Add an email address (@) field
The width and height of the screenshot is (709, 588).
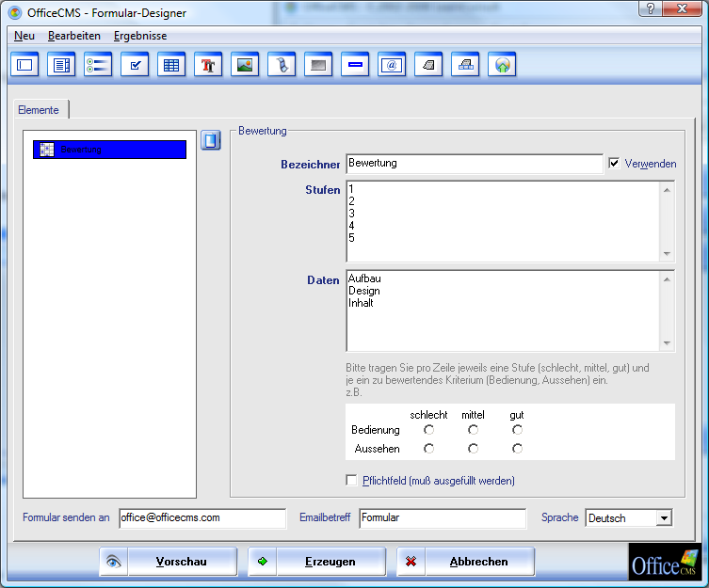click(392, 65)
